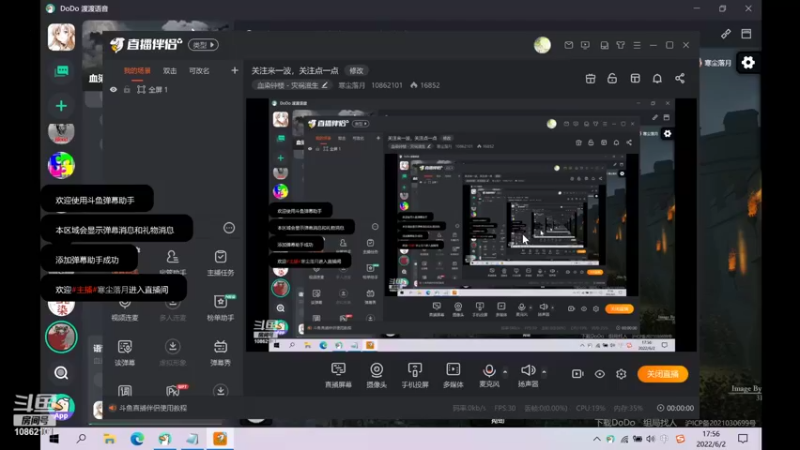Screen dimensions: 800x450
Task: Open the Windows Start menu
Action: [54, 439]
